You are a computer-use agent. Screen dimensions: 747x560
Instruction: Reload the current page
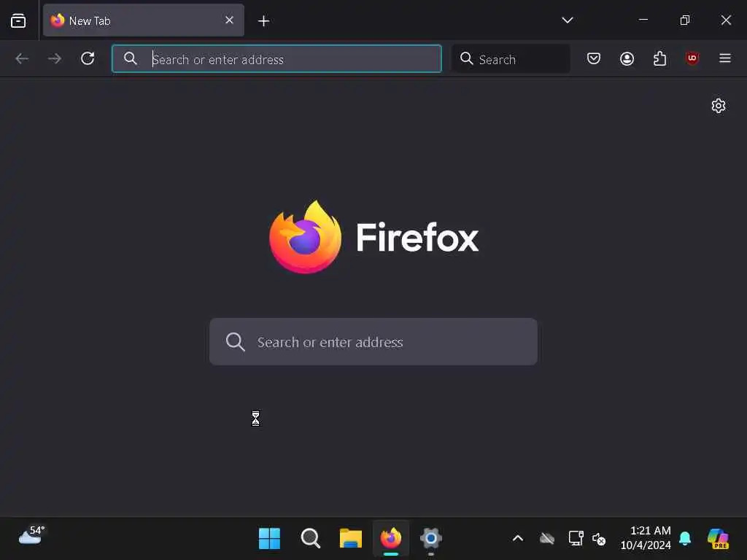pyautogui.click(x=88, y=58)
